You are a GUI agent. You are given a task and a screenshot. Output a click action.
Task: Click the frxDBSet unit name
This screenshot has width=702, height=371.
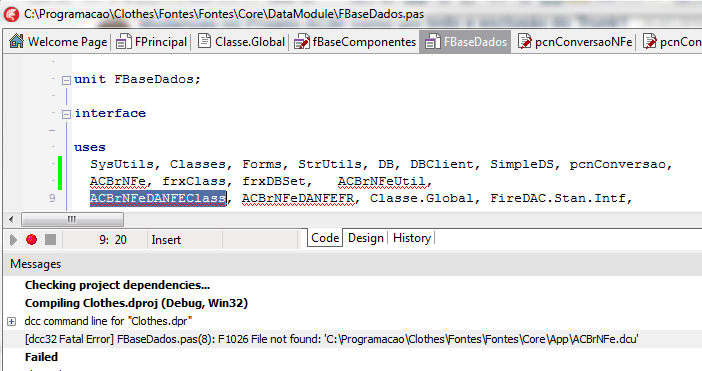274,181
